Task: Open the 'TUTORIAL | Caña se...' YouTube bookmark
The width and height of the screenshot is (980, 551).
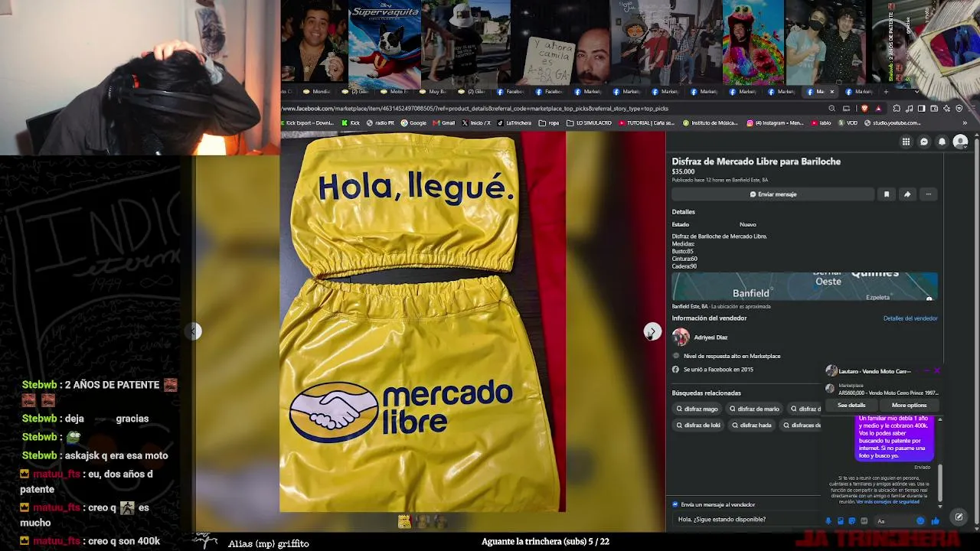Action: pos(646,122)
